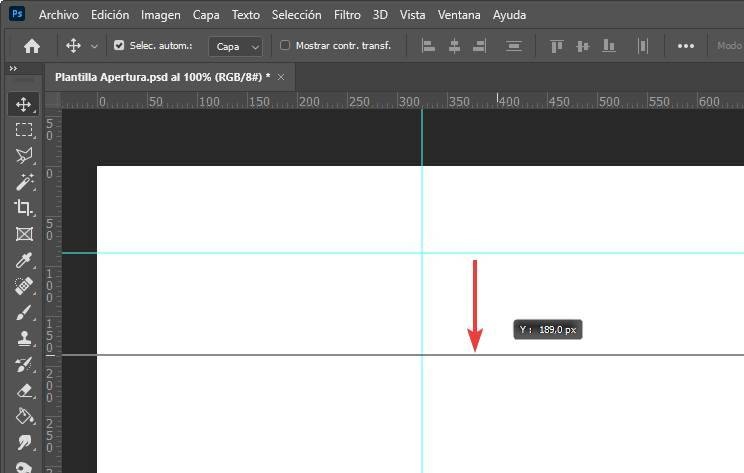
Task: Open the three-dots more align options
Action: (686, 46)
